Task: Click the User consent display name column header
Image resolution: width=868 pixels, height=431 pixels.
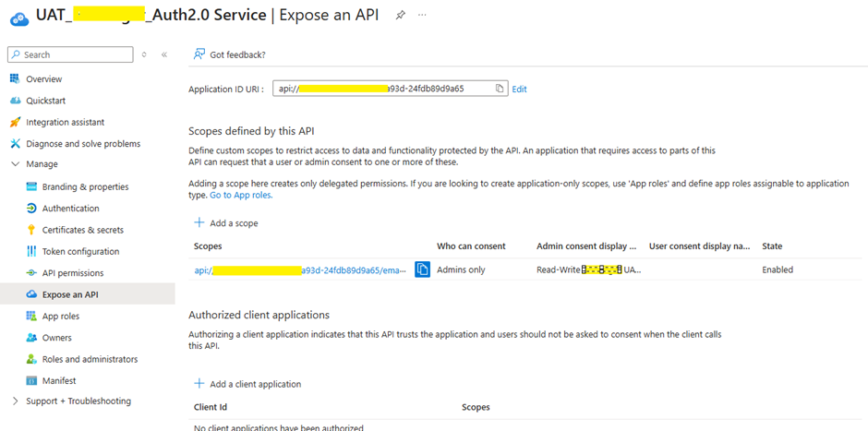Action: [x=700, y=246]
